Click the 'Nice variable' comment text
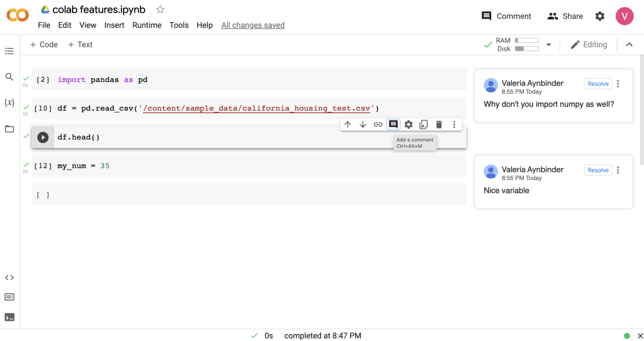The height and width of the screenshot is (341, 644). 506,191
